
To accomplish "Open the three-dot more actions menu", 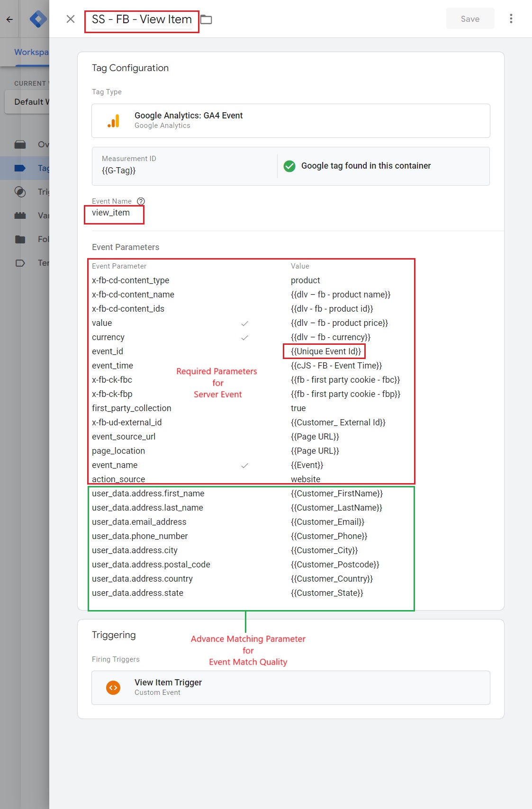I will click(511, 18).
